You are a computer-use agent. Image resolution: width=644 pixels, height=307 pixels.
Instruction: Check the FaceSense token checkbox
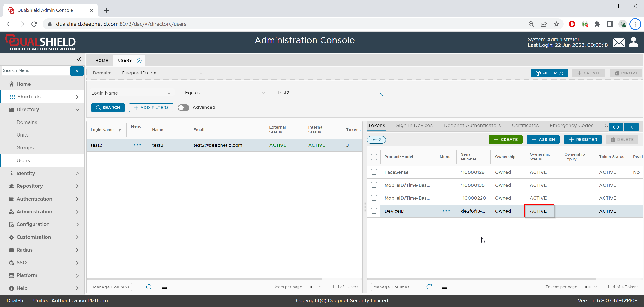coord(374,172)
